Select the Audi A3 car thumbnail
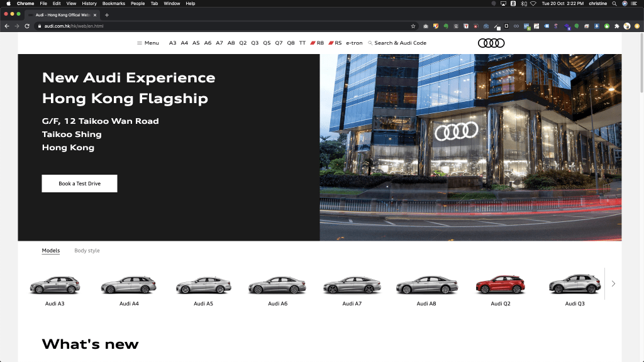 click(x=55, y=285)
